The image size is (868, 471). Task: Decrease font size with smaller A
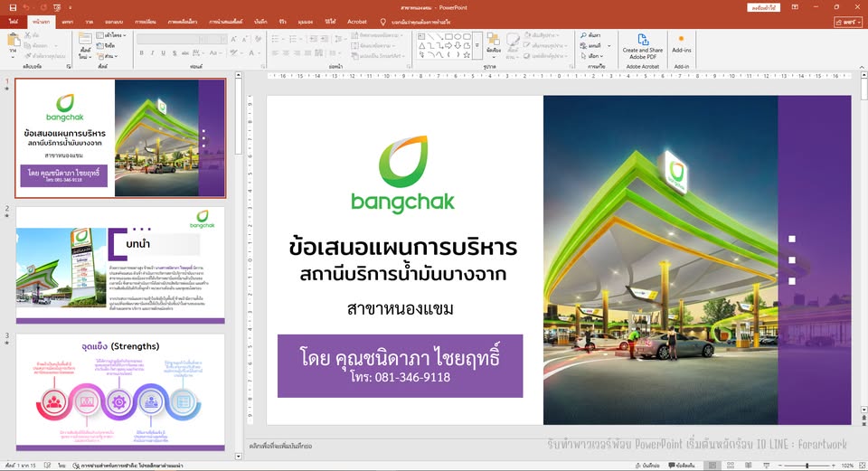tap(245, 39)
